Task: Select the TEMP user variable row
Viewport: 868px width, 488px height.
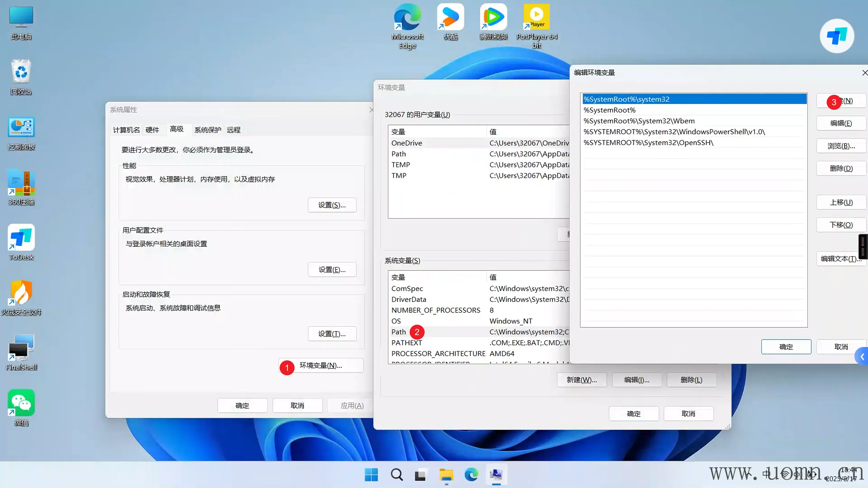Action: tap(401, 165)
